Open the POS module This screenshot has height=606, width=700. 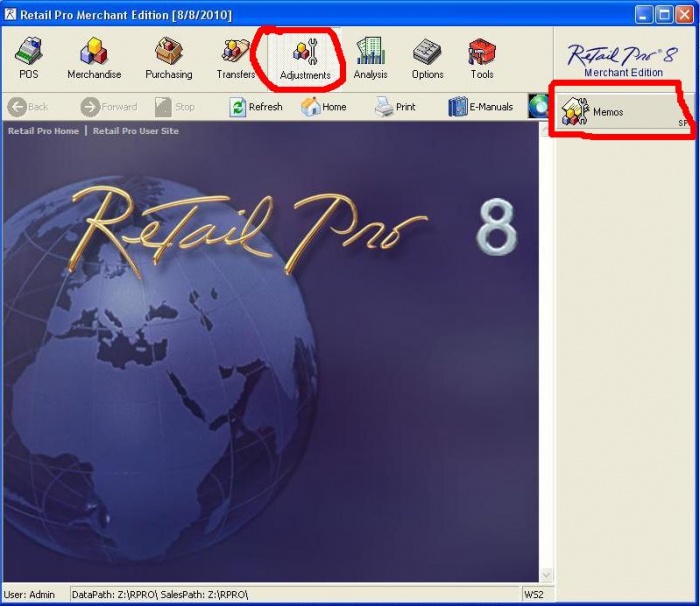(x=29, y=59)
